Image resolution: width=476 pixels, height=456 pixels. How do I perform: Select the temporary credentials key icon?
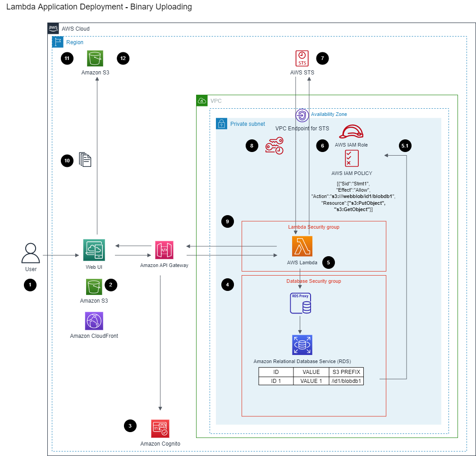pos(275,146)
